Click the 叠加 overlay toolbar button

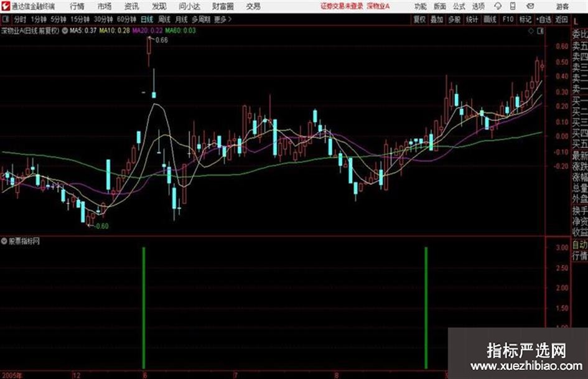[x=437, y=19]
